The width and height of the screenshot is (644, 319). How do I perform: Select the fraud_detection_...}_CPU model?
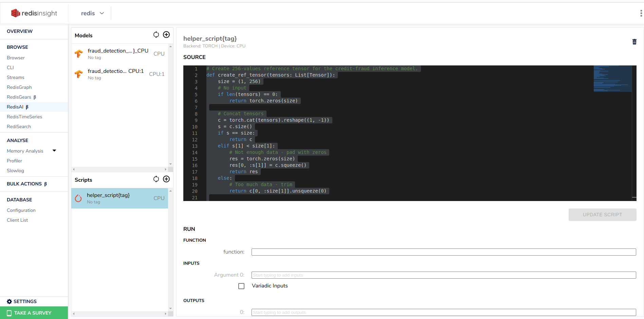coord(119,54)
